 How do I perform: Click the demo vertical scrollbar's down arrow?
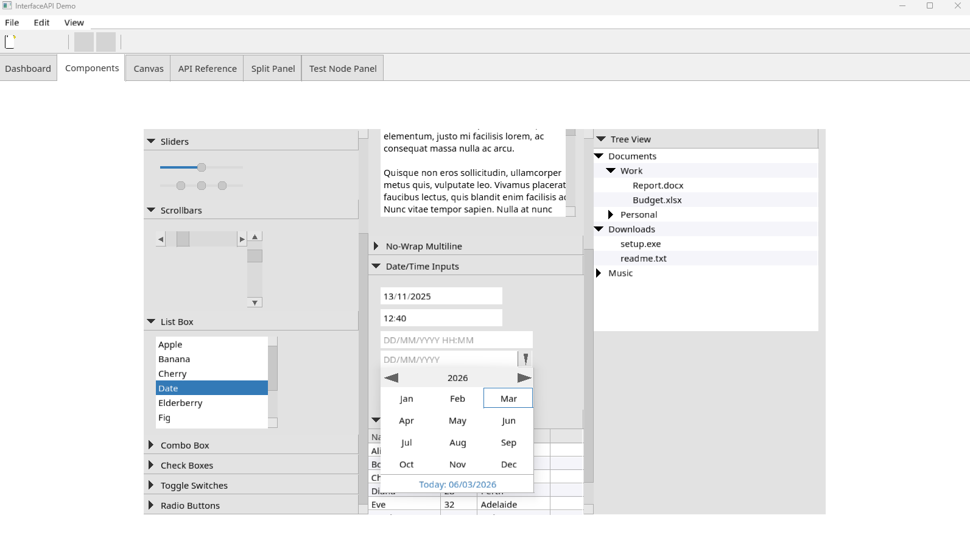[255, 303]
